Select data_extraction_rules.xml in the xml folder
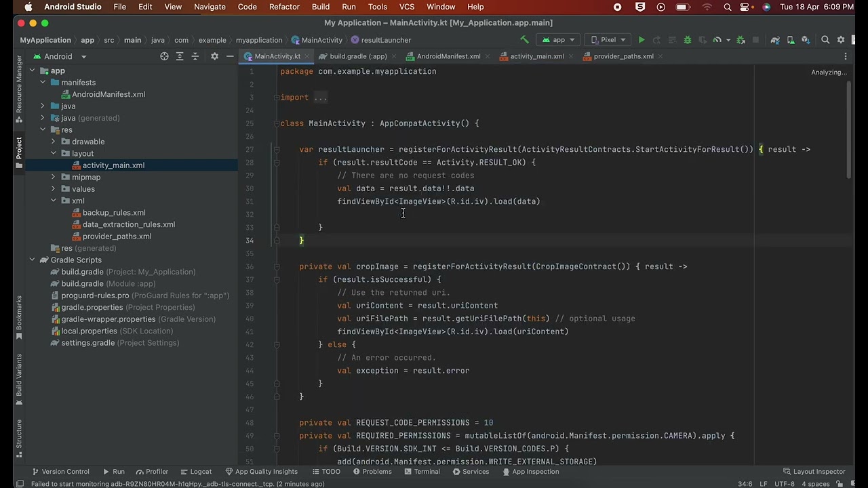Viewport: 868px width, 488px height. coord(129,224)
